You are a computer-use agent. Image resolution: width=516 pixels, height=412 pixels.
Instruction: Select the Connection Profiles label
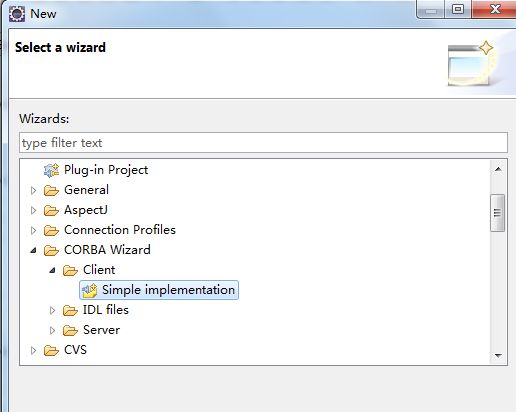point(120,230)
